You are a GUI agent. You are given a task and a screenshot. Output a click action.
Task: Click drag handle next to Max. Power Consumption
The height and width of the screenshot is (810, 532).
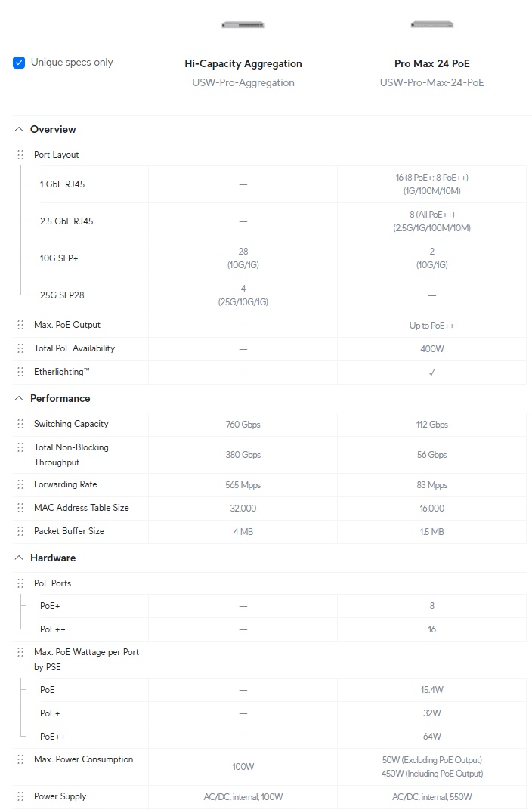(20, 759)
